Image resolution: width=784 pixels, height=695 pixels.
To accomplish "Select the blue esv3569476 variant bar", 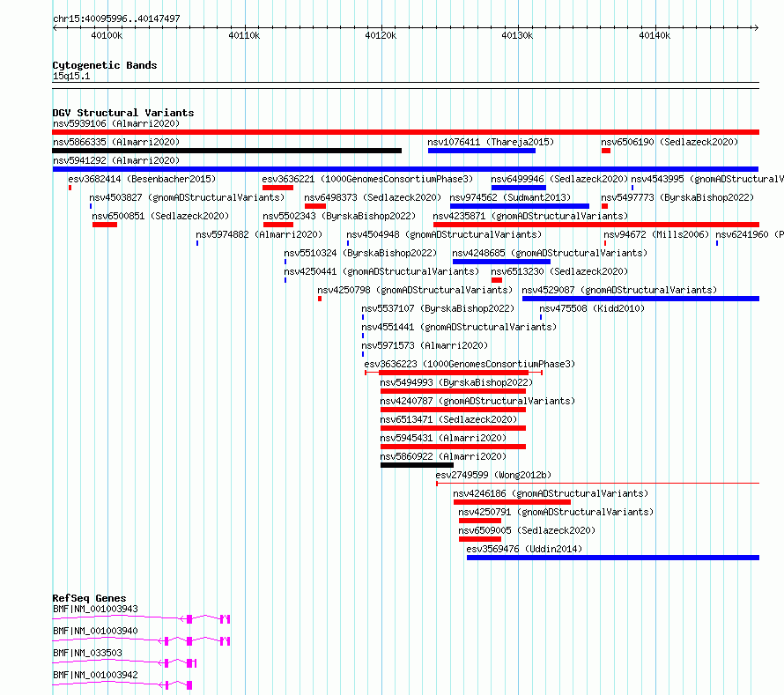I will tap(613, 558).
